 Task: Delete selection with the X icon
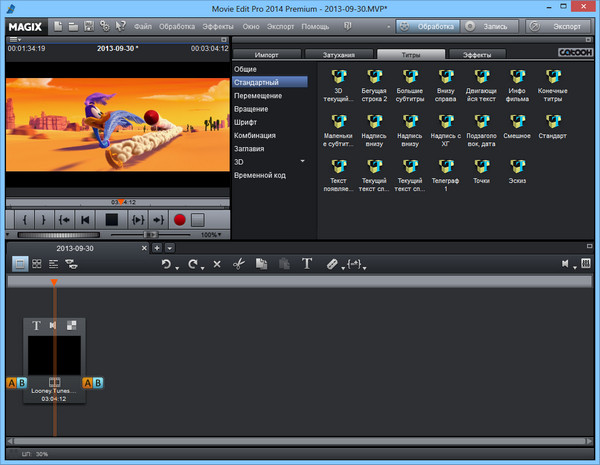tap(216, 264)
